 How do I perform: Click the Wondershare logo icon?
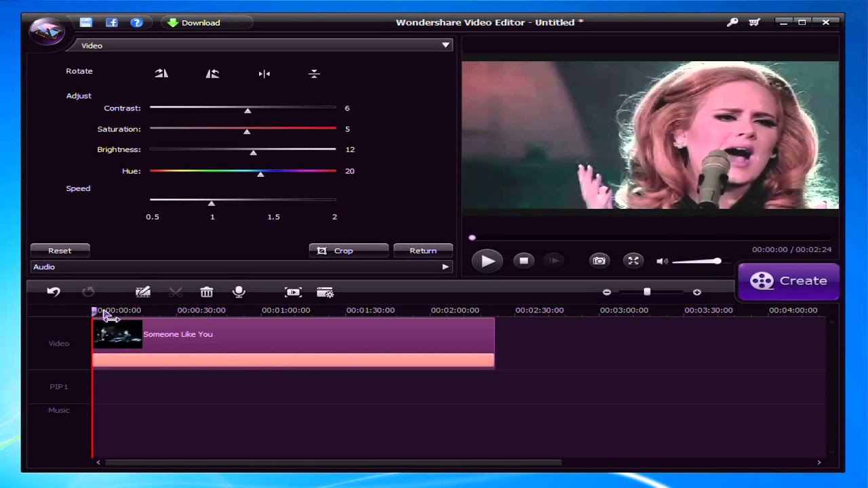coord(46,32)
